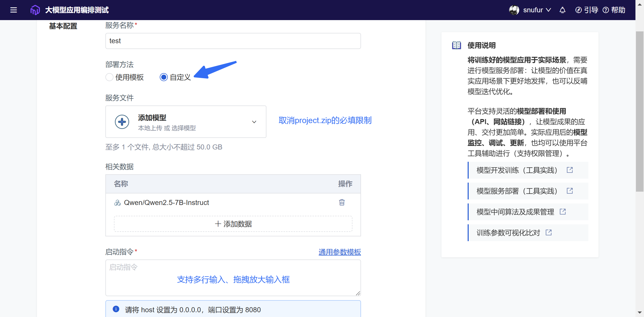Open the snufur account dropdown arrow
This screenshot has width=644, height=317.
[549, 10]
